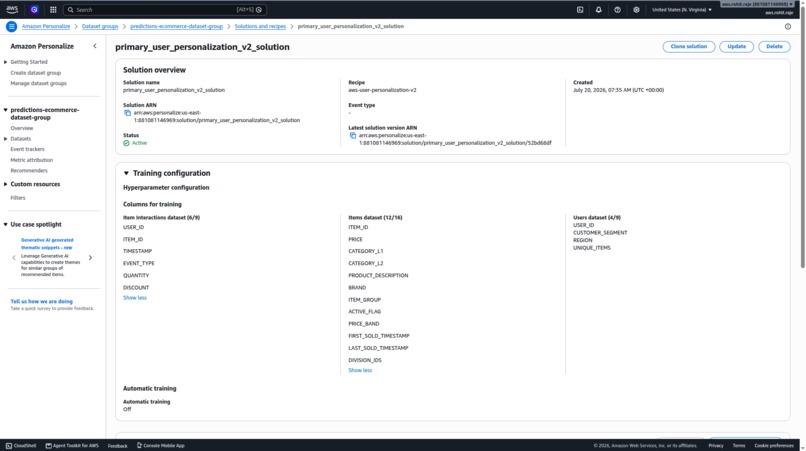Image resolution: width=806 pixels, height=451 pixels.
Task: Click the PRODUCT_DESCRIPTION column name
Action: pyautogui.click(x=378, y=276)
